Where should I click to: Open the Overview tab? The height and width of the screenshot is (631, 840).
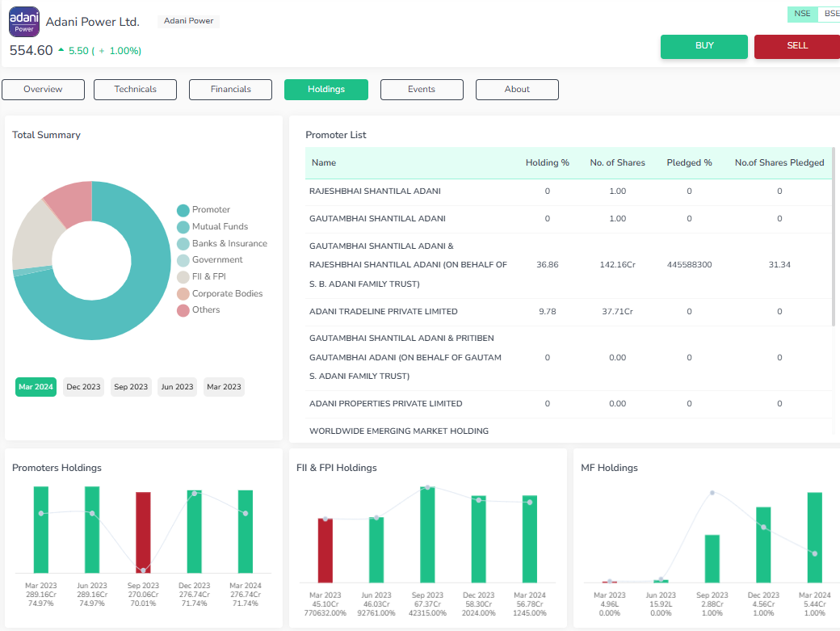click(x=43, y=90)
